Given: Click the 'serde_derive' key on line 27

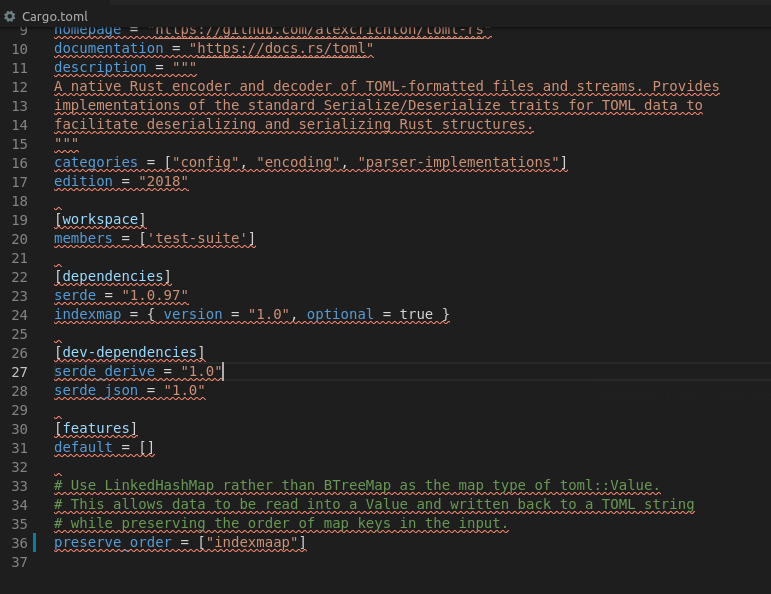Looking at the screenshot, I should (x=104, y=371).
